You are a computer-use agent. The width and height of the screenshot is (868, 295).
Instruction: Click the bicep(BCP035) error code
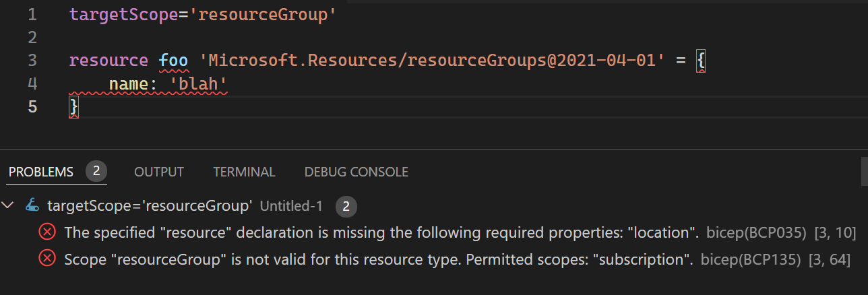coord(756,233)
